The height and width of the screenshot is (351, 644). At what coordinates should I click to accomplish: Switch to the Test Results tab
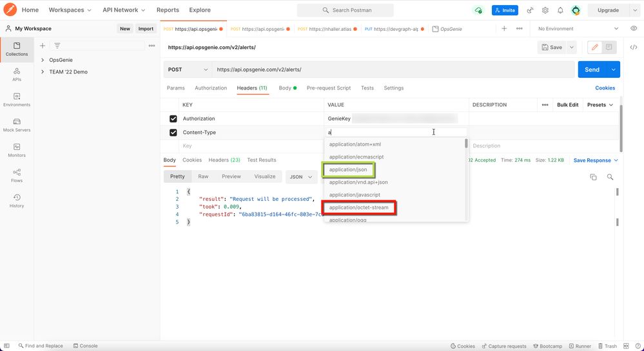pyautogui.click(x=262, y=160)
